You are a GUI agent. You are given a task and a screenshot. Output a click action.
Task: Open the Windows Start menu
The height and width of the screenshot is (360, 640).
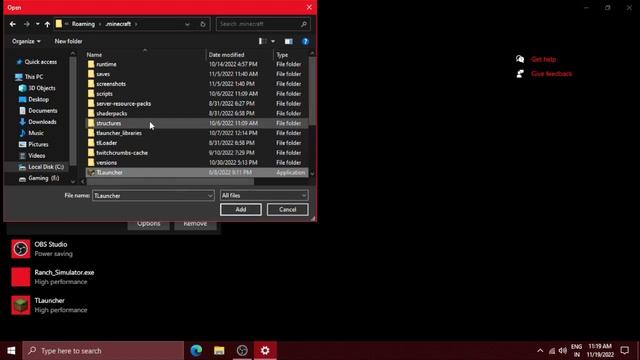coord(11,351)
